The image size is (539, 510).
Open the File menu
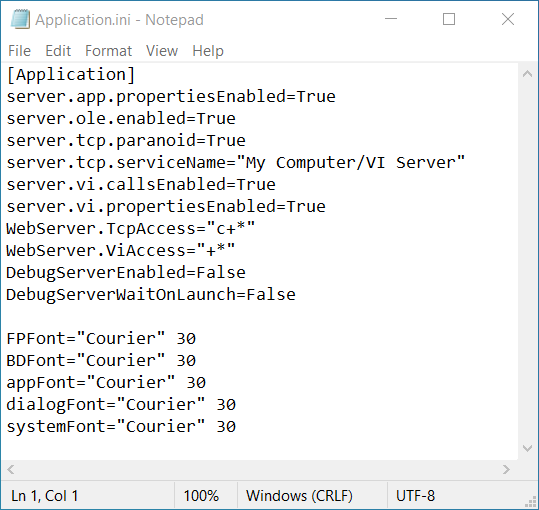(20, 51)
